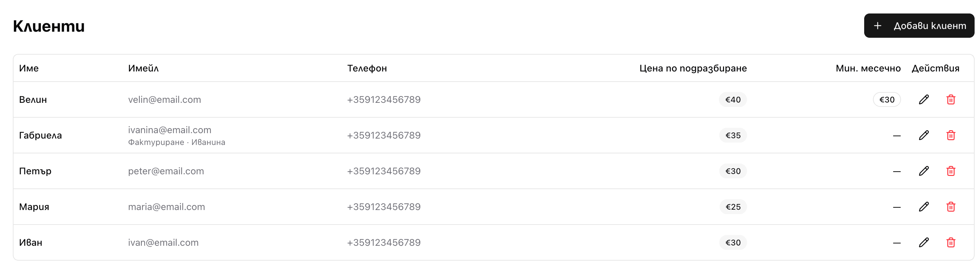Edit the Габриела client row
The image size is (980, 267).
pos(924,135)
